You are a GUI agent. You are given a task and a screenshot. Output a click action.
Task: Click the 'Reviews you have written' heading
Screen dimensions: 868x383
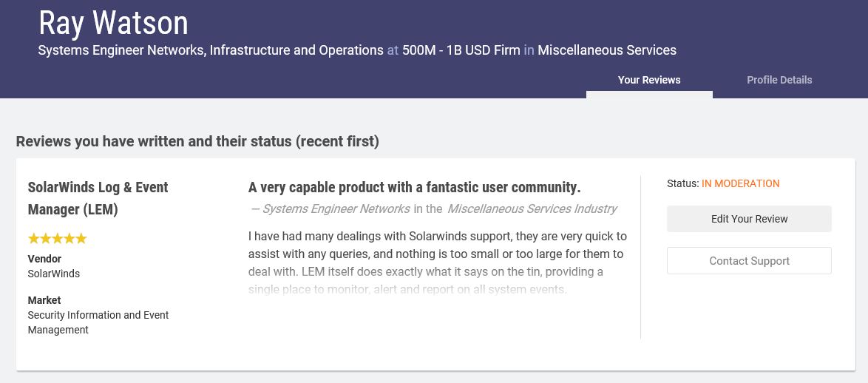(x=197, y=141)
